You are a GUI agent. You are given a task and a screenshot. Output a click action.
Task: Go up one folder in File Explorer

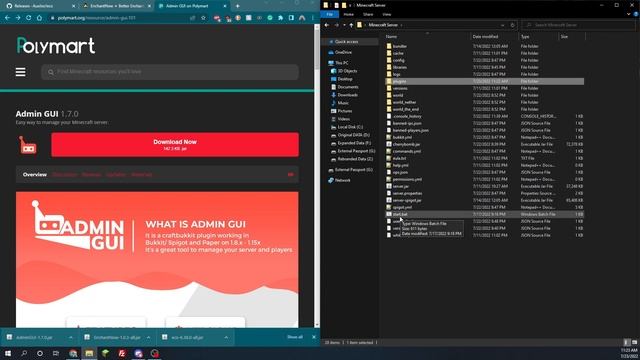(351, 25)
